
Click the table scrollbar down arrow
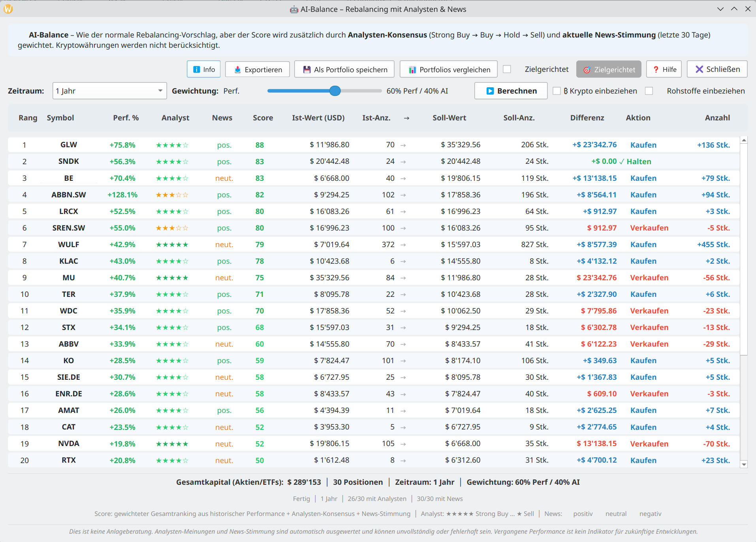pyautogui.click(x=744, y=465)
